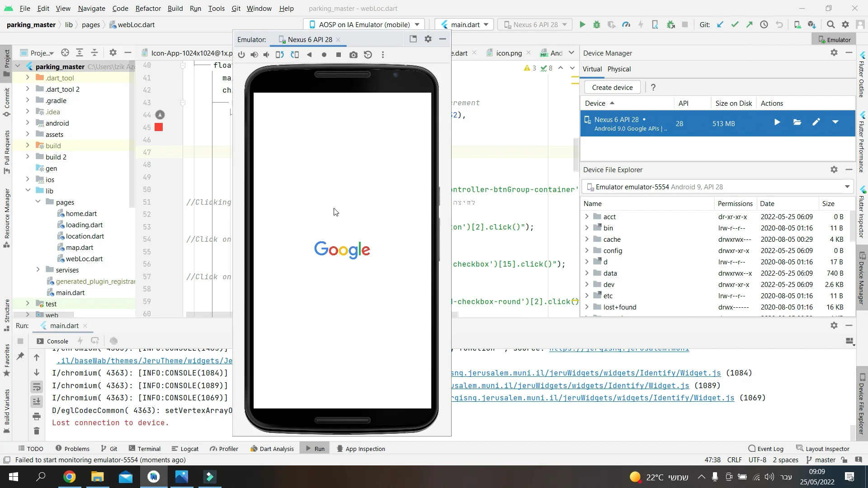Lower emulator volume with the volume down icon
This screenshot has height=488, width=868.
coord(267,55)
